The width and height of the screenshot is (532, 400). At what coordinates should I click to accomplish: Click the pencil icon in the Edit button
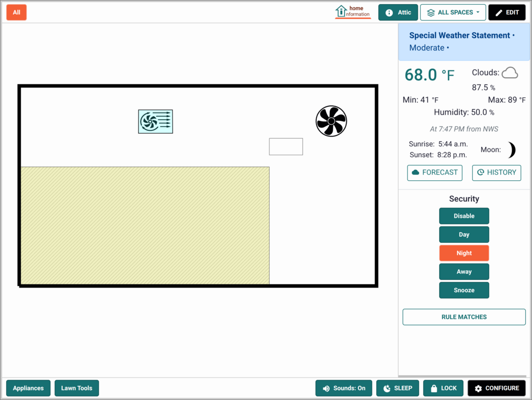pos(499,12)
